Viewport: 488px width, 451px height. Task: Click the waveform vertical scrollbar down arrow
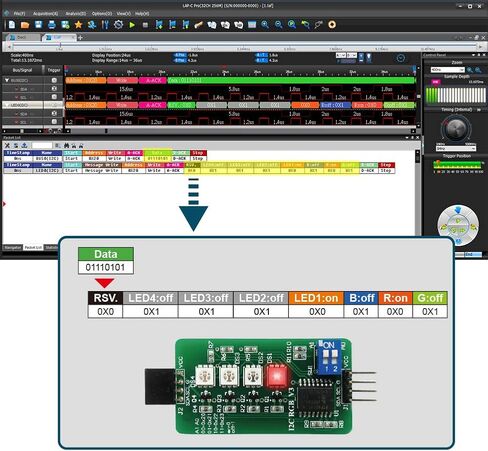coord(419,126)
